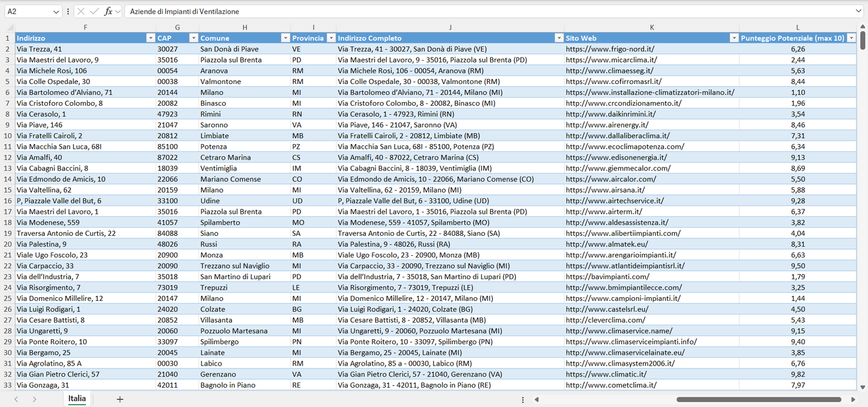868x407 pixels.
Task: Click in the formula bar text field
Action: pyautogui.click(x=481, y=11)
